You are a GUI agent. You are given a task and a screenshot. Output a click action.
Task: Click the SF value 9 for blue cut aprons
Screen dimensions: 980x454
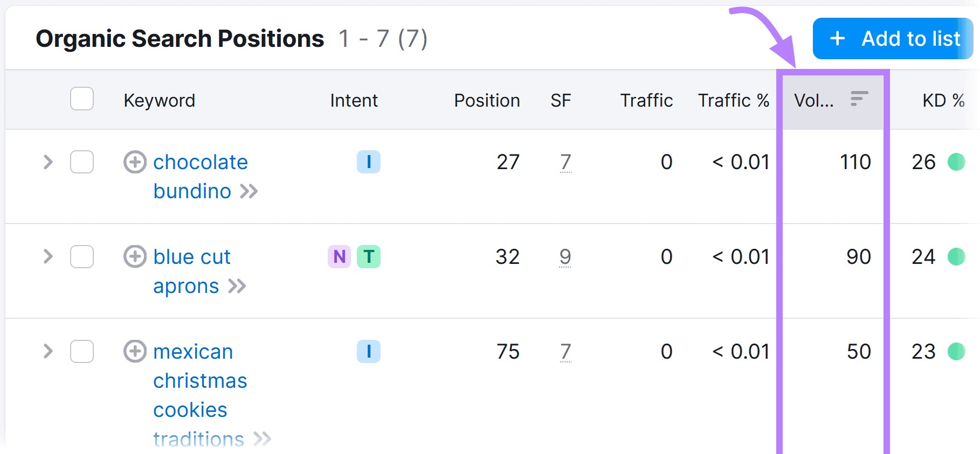point(565,257)
